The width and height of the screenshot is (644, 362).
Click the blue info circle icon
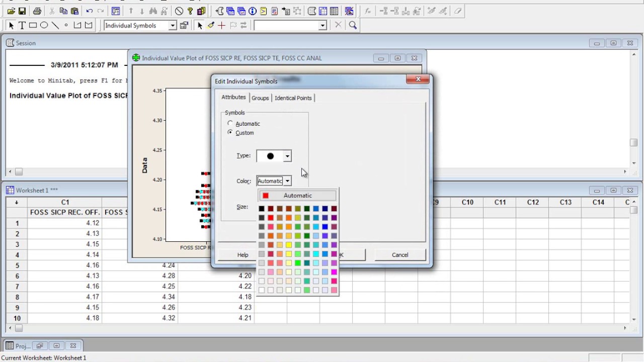pyautogui.click(x=253, y=11)
